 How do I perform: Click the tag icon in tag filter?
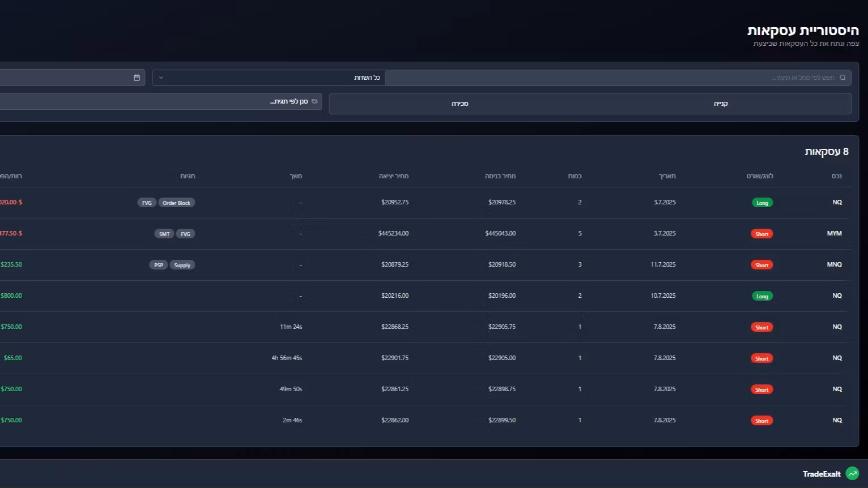click(x=314, y=101)
